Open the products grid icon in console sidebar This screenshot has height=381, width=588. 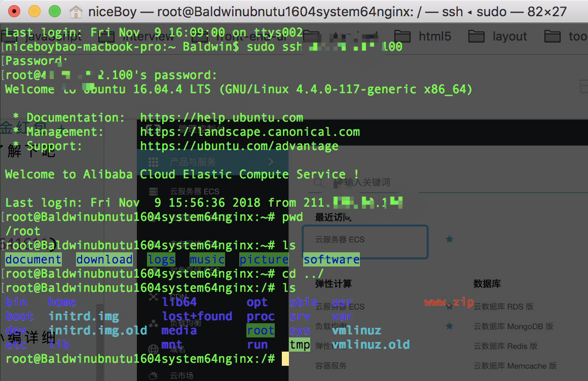pyautogui.click(x=154, y=162)
